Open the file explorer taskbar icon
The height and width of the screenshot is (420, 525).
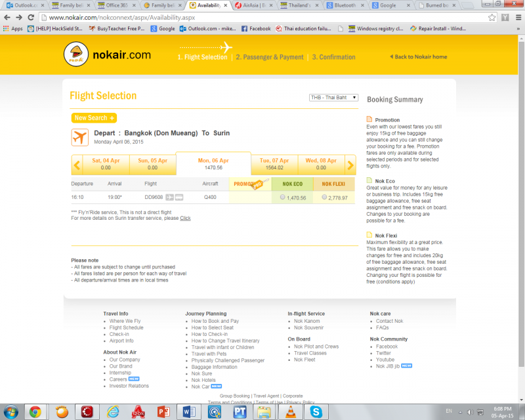[x=264, y=412]
